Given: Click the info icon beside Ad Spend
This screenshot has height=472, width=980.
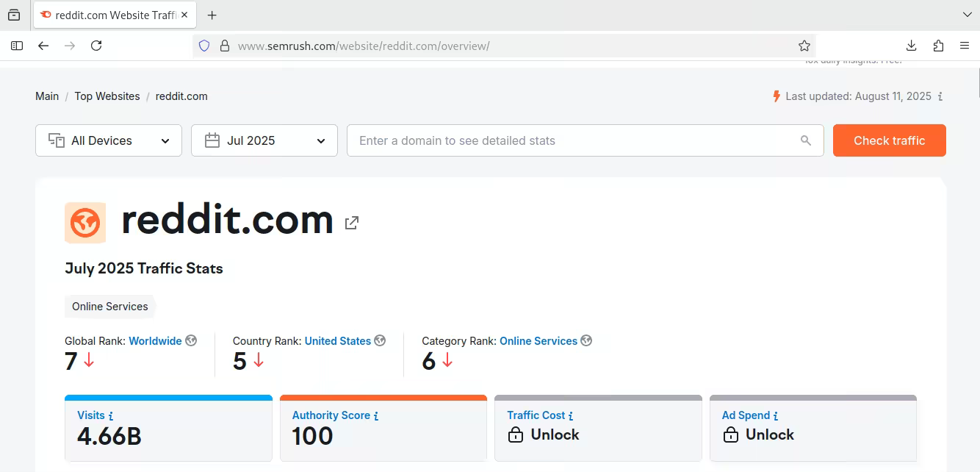Looking at the screenshot, I should coord(776,416).
